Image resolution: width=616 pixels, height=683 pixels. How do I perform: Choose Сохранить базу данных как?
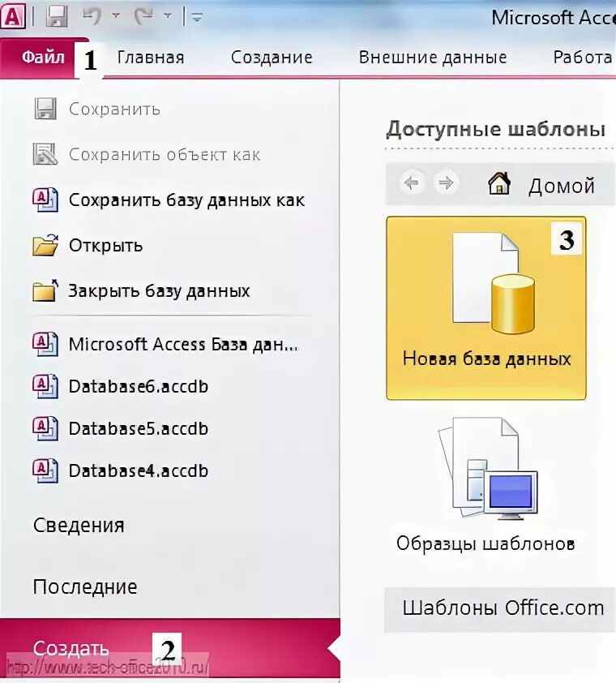click(186, 200)
